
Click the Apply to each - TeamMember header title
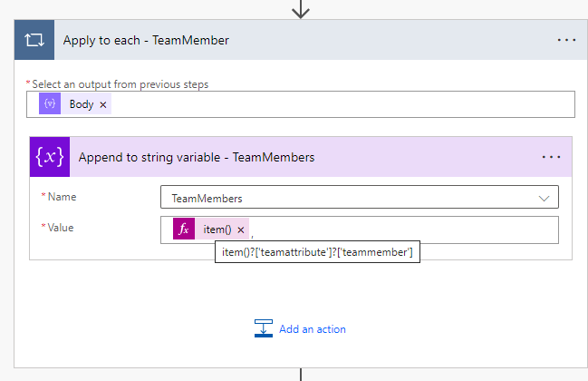[x=146, y=41]
